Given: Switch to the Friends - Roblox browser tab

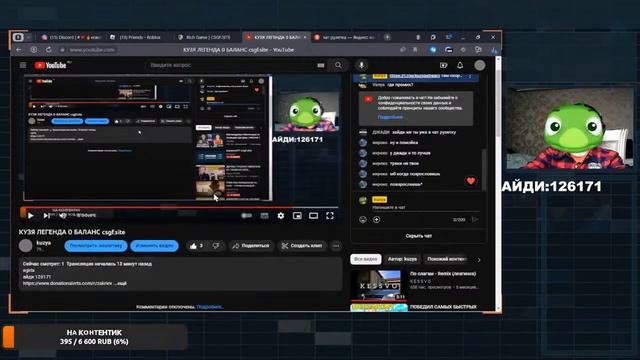Looking at the screenshot, I should [138, 37].
